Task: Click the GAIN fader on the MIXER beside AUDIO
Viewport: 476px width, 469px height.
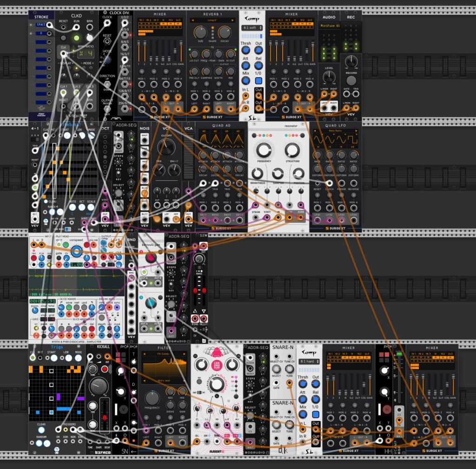Action: point(313,51)
